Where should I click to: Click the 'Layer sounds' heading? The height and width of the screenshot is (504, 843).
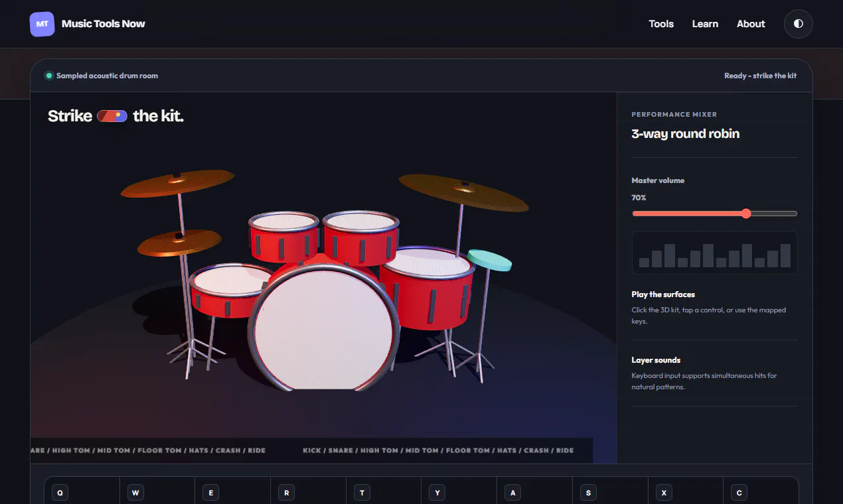656,360
